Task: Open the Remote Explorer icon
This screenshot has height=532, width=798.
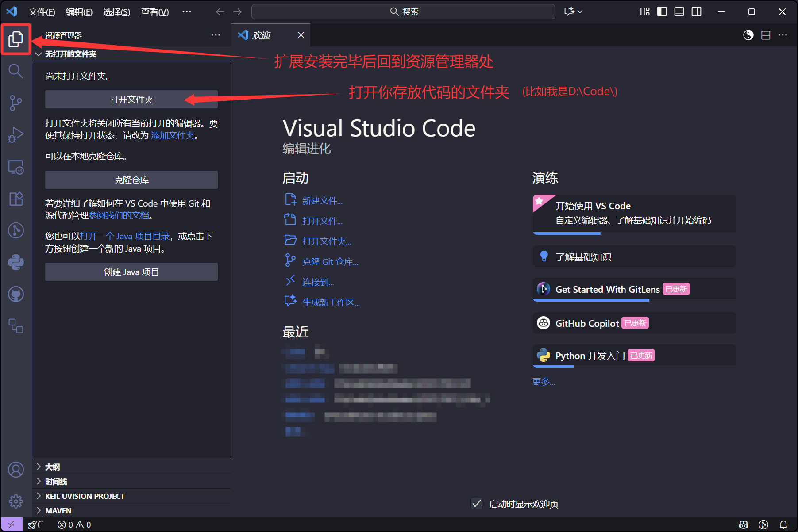Action: [16, 167]
